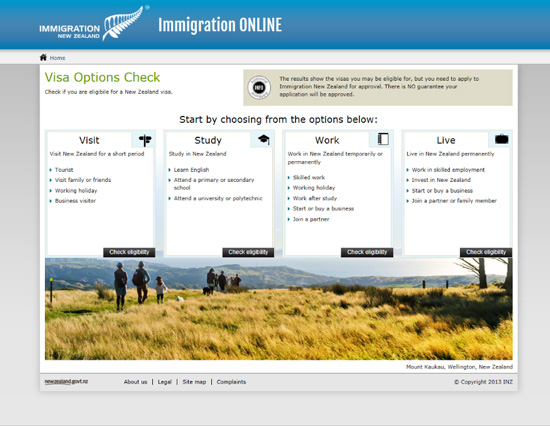Check eligibility for the Visit option
This screenshot has width=550, height=426.
point(129,252)
